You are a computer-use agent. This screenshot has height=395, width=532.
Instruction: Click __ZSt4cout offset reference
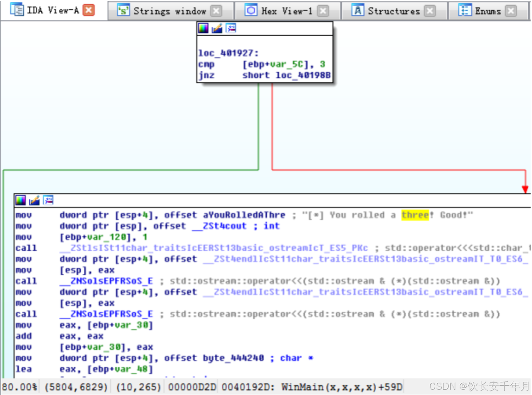(x=219, y=226)
